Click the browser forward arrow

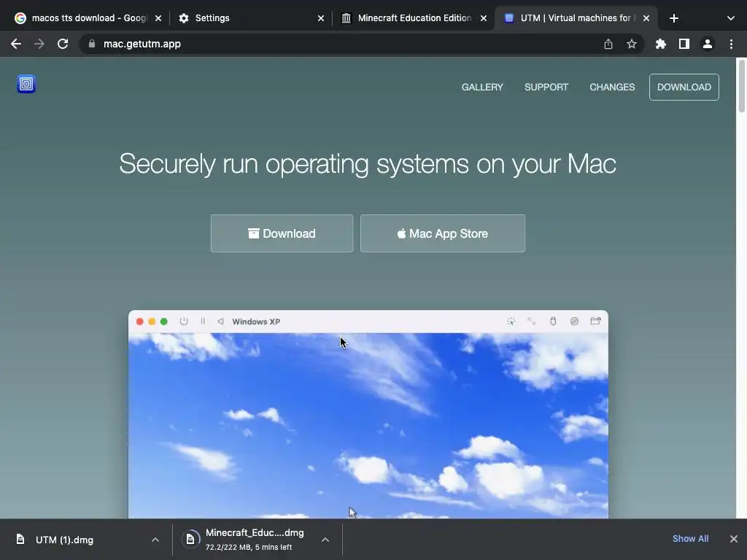point(39,44)
